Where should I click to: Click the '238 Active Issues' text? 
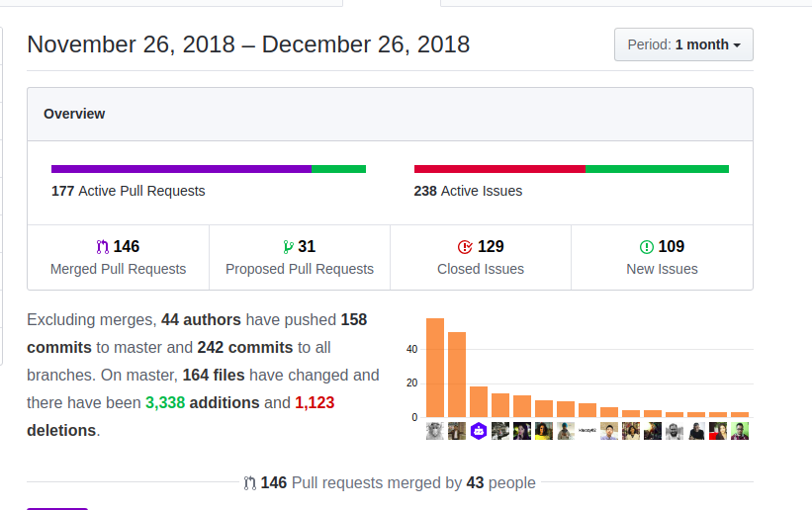point(468,191)
